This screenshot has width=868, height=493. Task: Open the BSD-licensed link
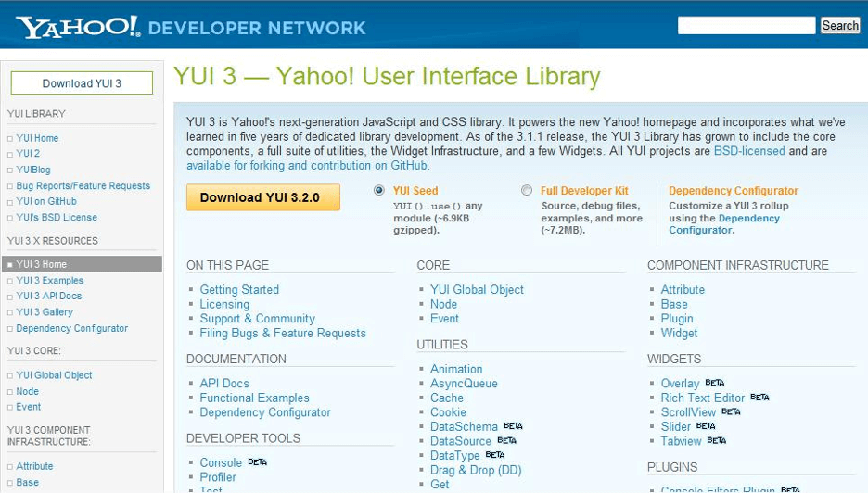pos(749,151)
